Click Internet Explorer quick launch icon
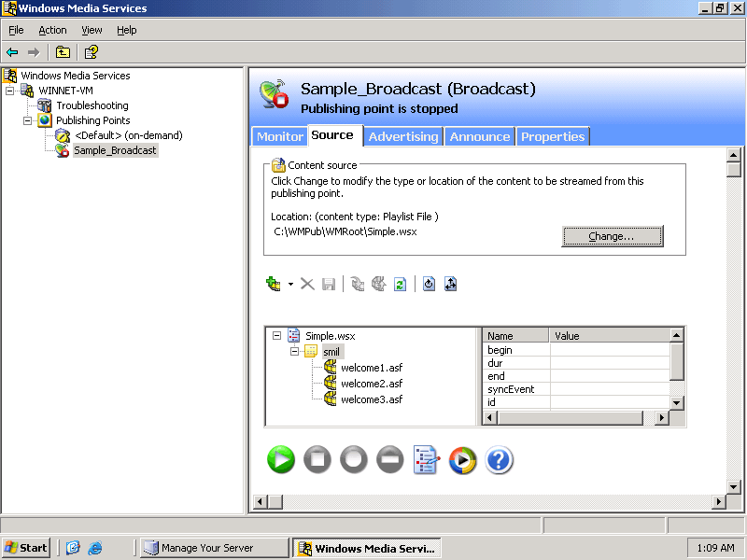This screenshot has width=747, height=560. (95, 548)
